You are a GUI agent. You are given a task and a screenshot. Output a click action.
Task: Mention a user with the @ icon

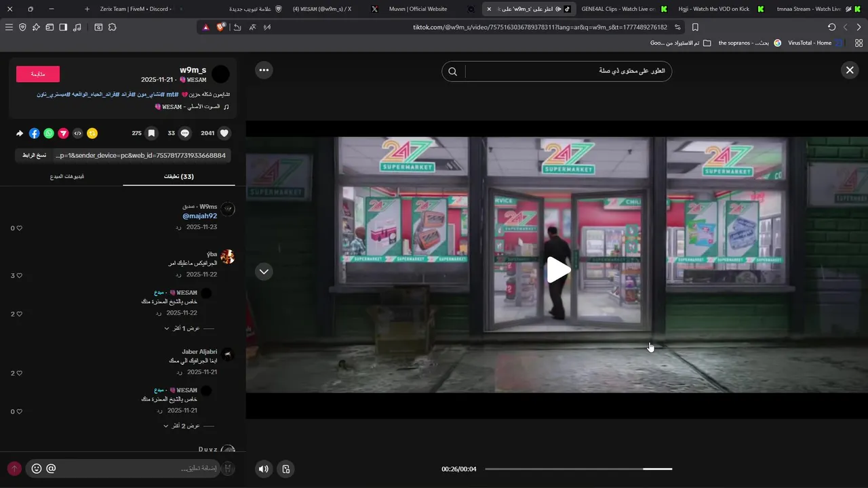51,468
